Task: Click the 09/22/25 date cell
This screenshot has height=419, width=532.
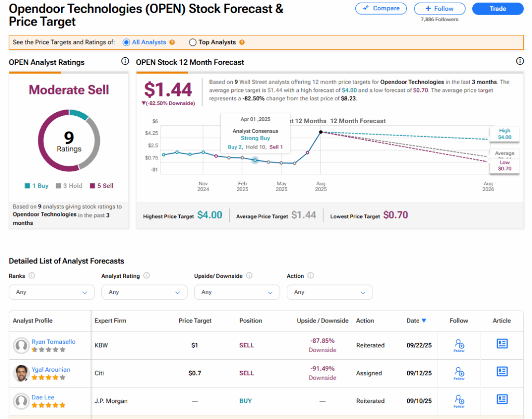Action: (x=419, y=345)
